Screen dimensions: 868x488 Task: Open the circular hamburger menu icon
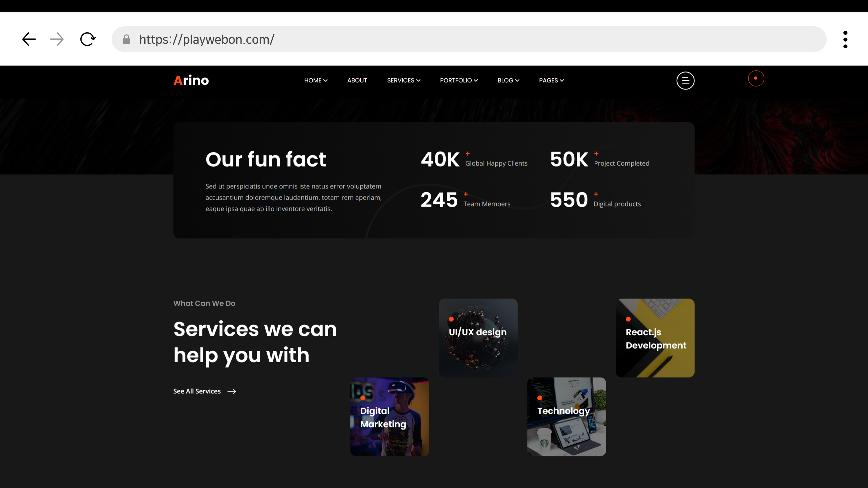tap(685, 80)
